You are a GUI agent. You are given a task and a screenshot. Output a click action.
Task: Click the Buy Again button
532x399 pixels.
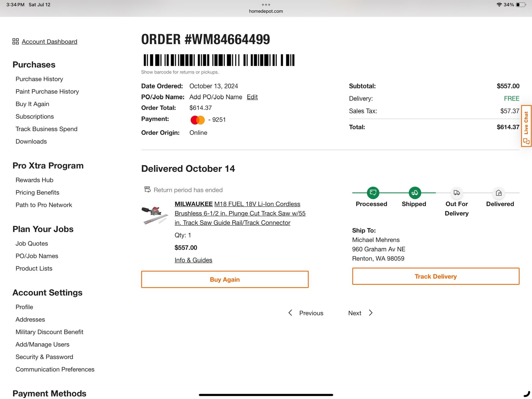(x=225, y=279)
